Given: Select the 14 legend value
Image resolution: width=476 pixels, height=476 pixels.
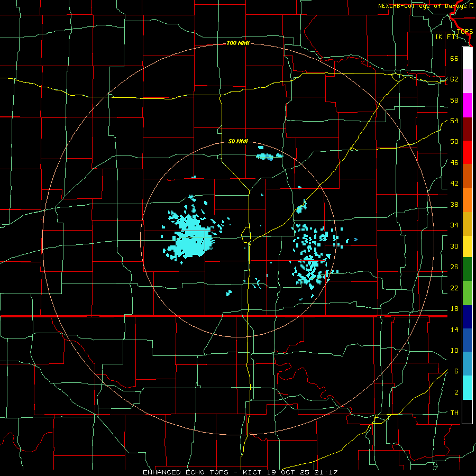Looking at the screenshot, I should coord(454,329).
